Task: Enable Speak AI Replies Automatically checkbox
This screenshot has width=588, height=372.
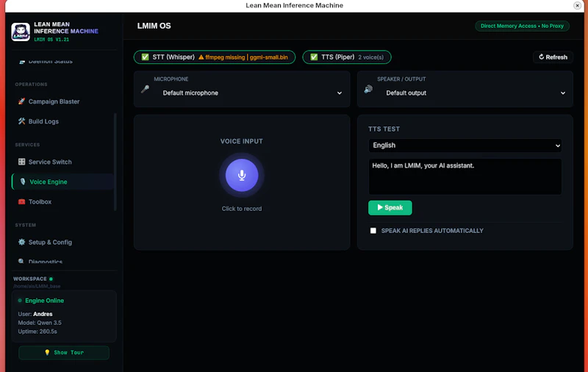Action: (x=373, y=231)
